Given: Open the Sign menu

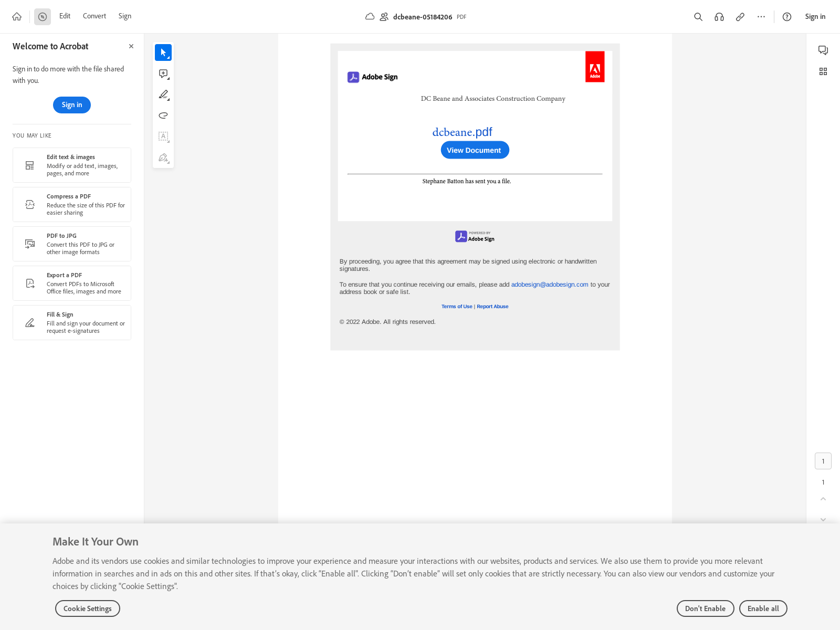Looking at the screenshot, I should pos(125,16).
